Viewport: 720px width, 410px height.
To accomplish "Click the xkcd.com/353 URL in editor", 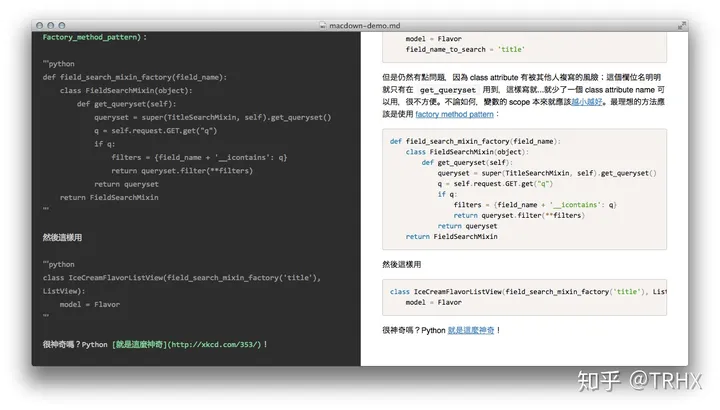I will click(x=215, y=344).
